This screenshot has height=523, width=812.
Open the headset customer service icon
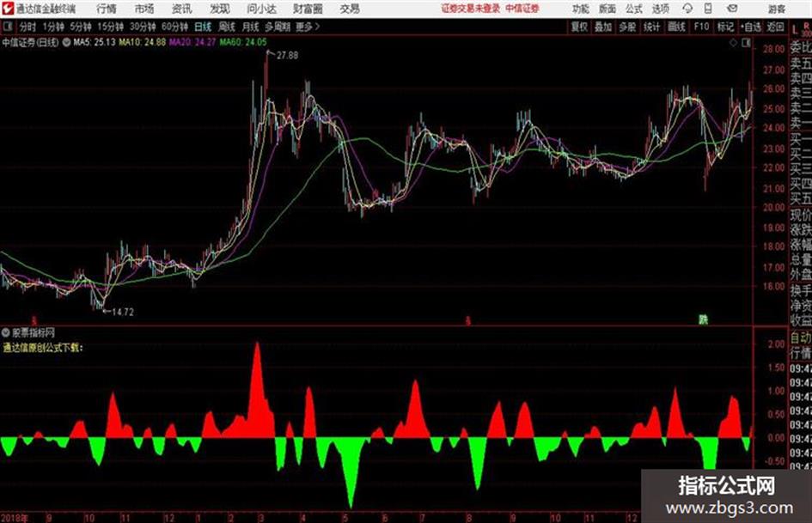click(687, 9)
